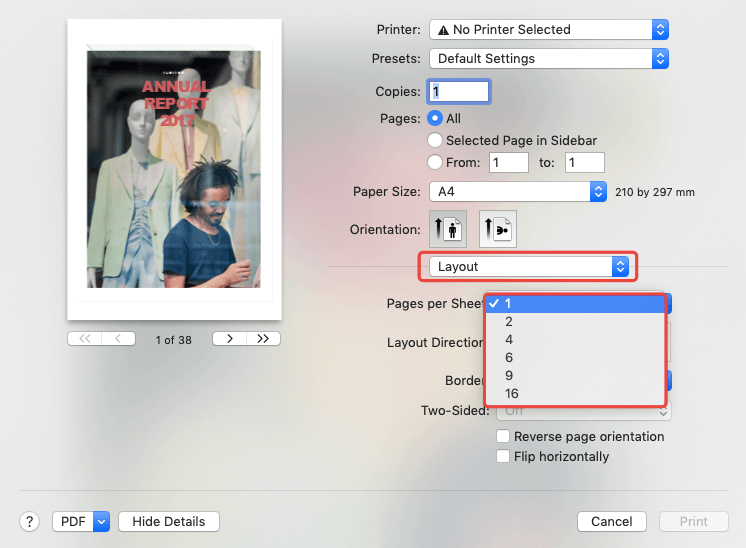This screenshot has height=548, width=746.
Task: Choose 4 pages per sheet
Action: tap(509, 339)
